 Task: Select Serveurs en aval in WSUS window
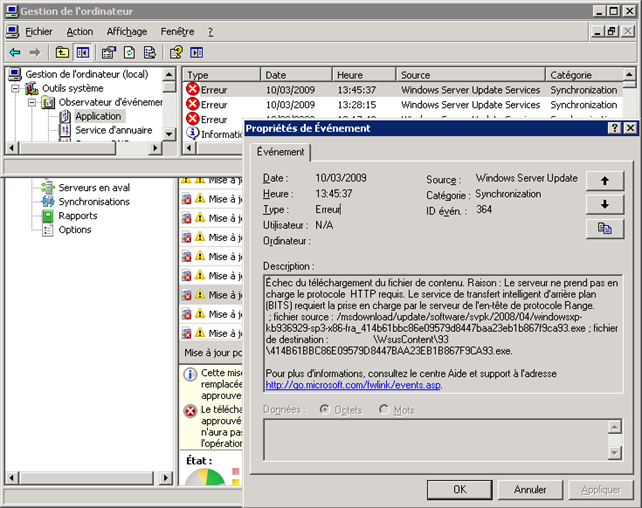tap(94, 187)
